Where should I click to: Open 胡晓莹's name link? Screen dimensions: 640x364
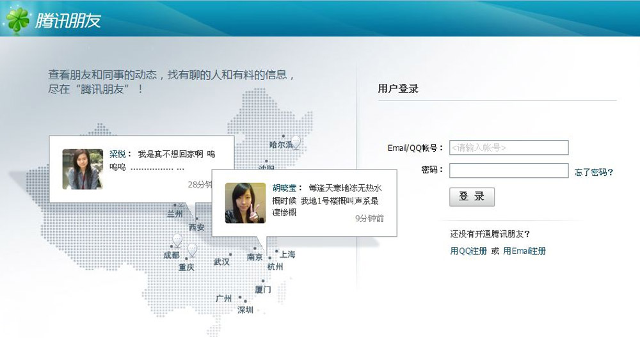[x=284, y=188]
